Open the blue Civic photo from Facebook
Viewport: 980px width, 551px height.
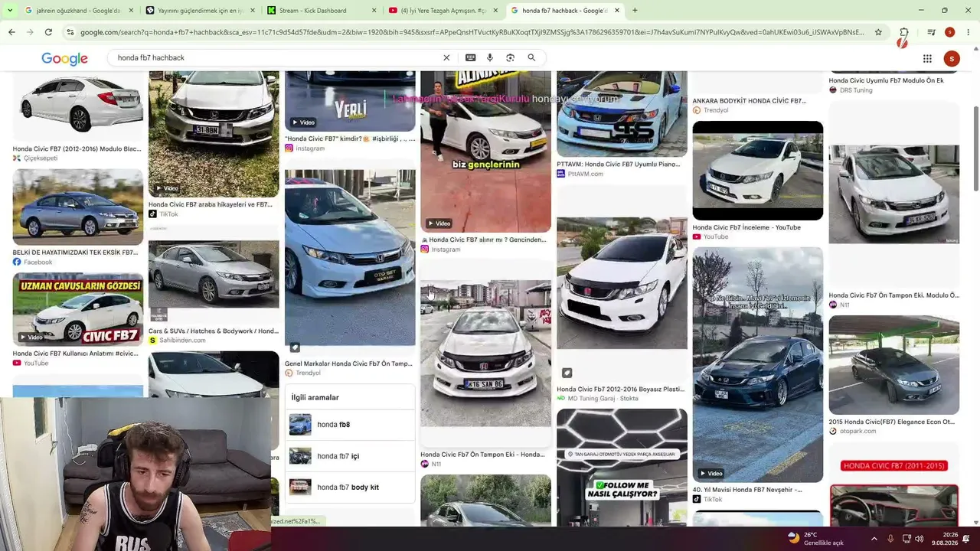point(78,207)
